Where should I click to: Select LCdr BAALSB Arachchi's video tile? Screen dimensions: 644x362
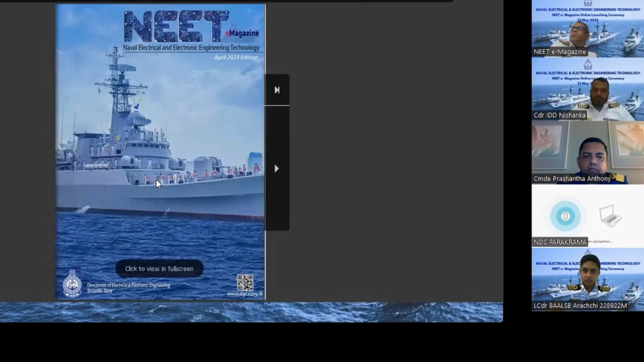click(588, 279)
